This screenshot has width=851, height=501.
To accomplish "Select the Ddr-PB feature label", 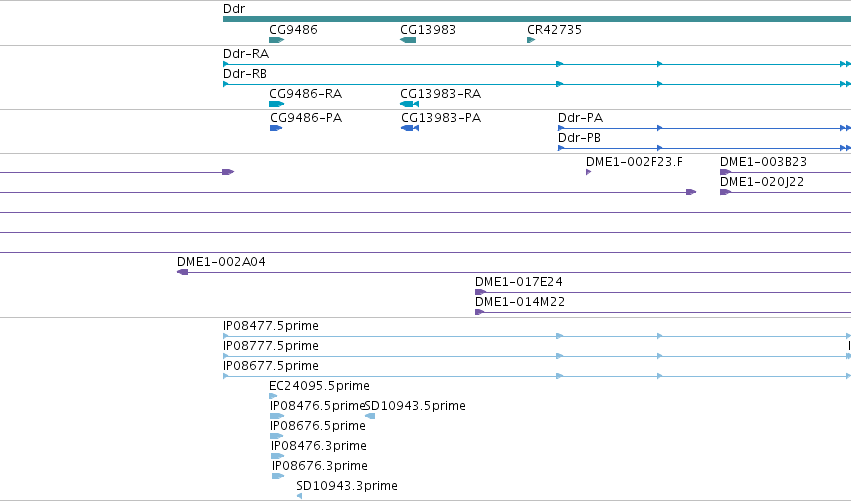I will 579,138.
